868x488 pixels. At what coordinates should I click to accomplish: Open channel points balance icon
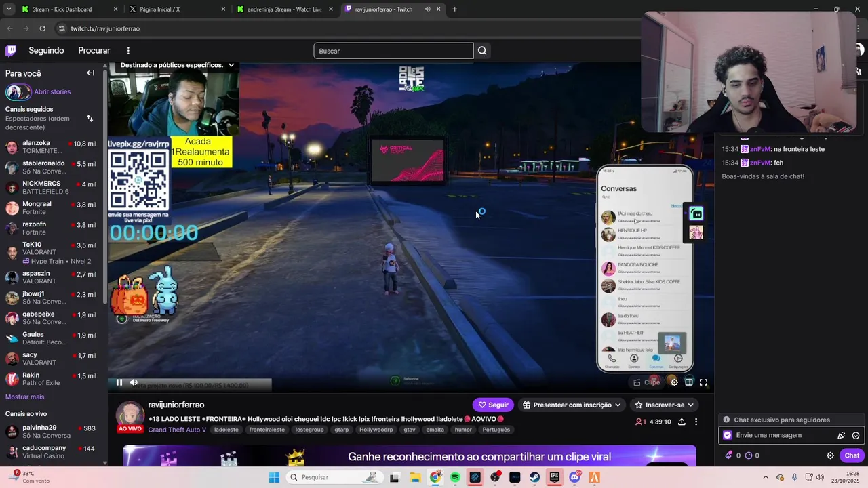(x=749, y=455)
